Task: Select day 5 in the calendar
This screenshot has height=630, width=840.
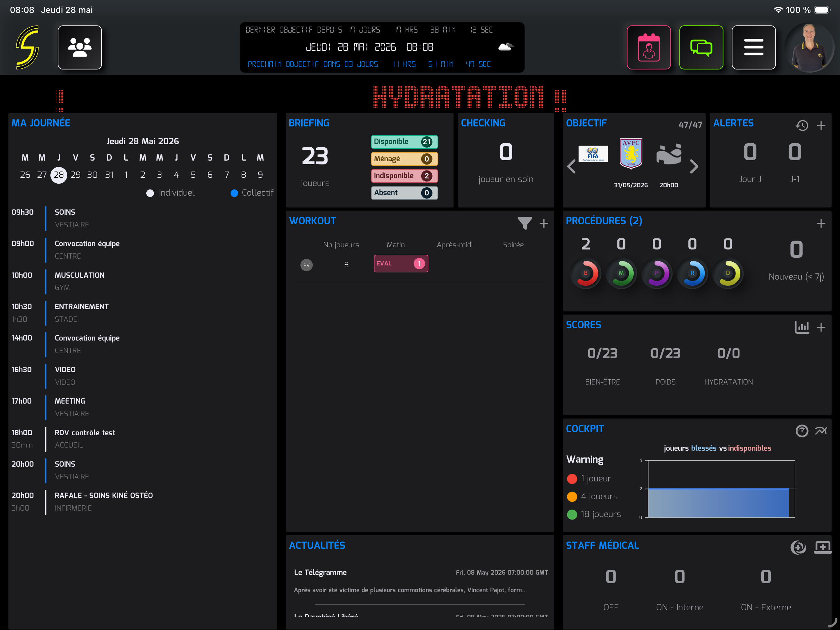Action: tap(193, 175)
